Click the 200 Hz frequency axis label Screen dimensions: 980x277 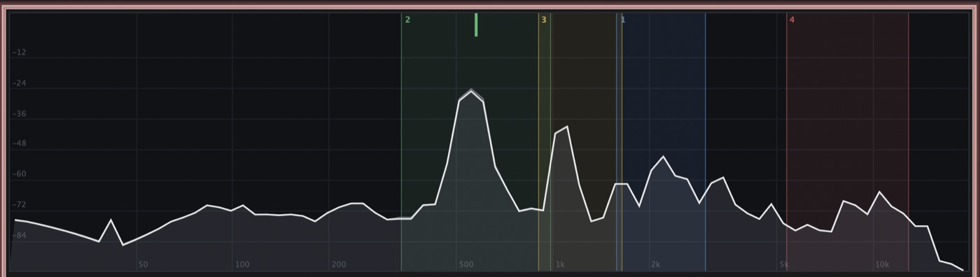[x=339, y=264]
